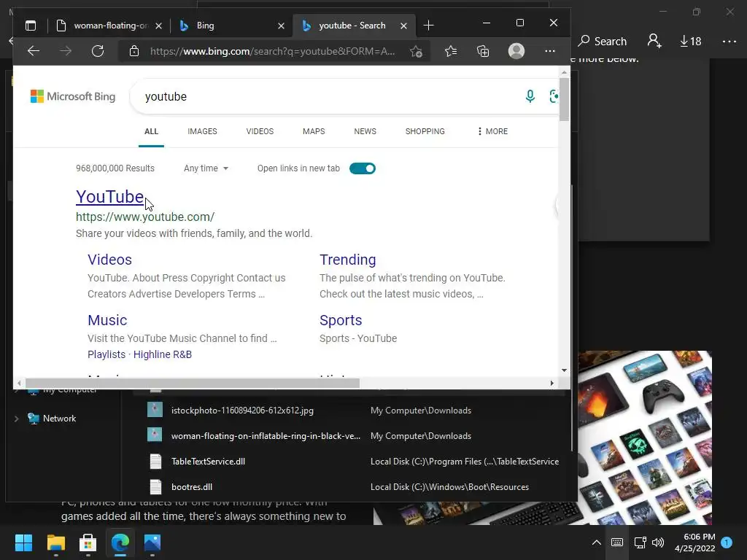Click the add-person icon in background window

654,41
